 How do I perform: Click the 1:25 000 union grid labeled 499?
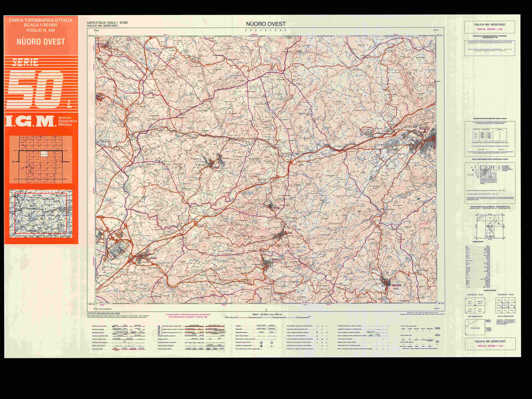pos(475,305)
